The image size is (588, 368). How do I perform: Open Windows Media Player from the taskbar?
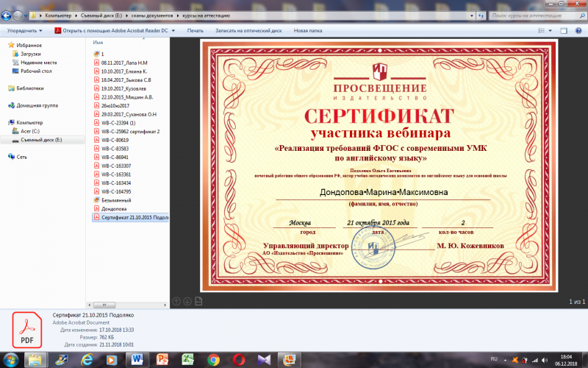click(112, 360)
